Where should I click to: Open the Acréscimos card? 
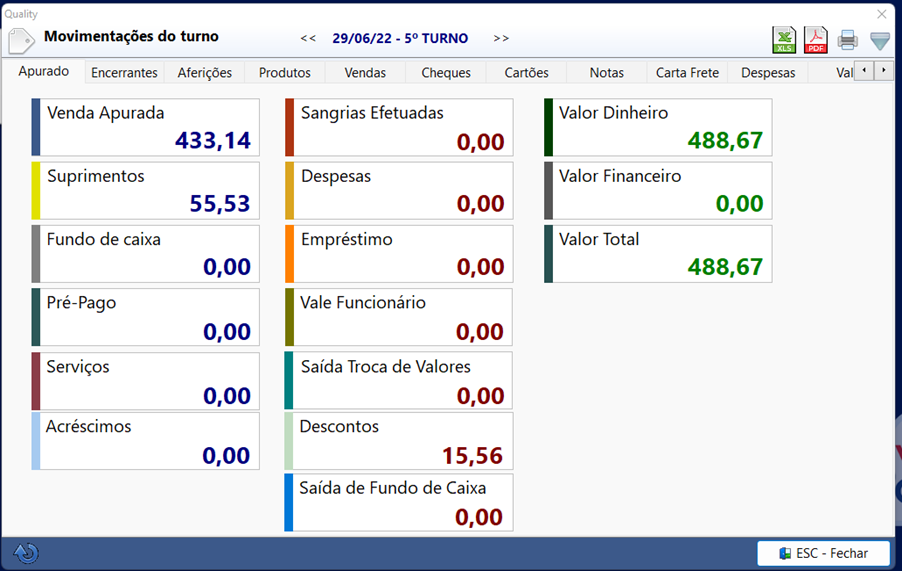tap(146, 441)
